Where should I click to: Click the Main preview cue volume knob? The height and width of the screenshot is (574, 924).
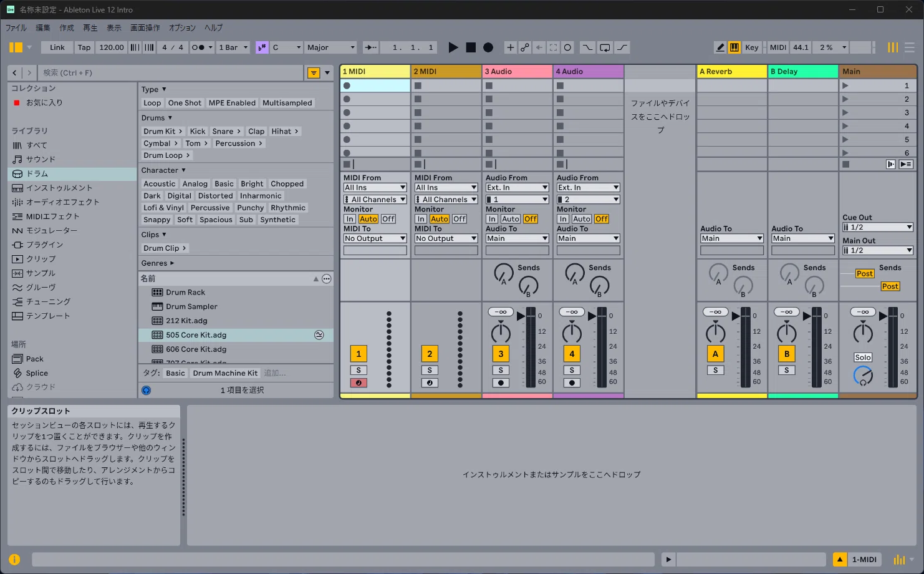click(x=863, y=376)
